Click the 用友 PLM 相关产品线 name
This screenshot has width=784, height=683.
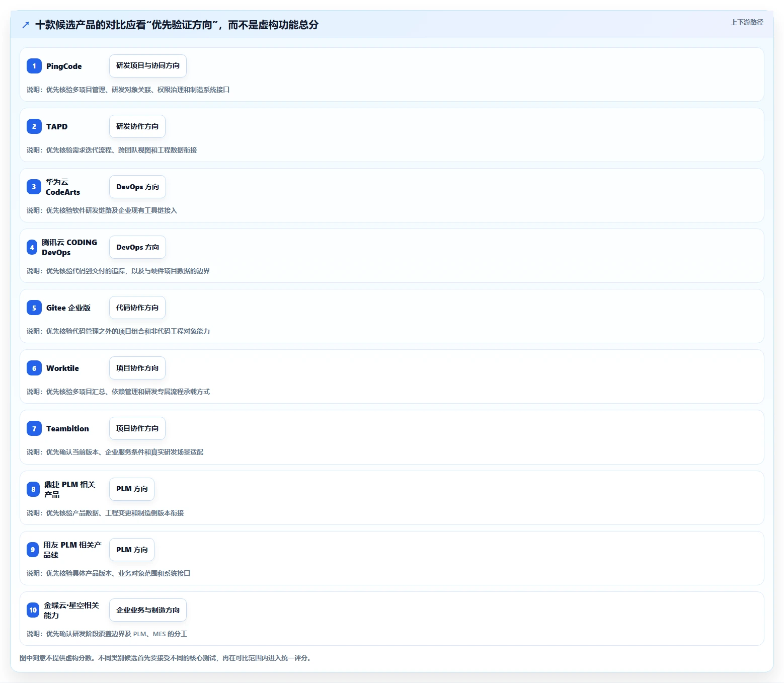tap(72, 550)
